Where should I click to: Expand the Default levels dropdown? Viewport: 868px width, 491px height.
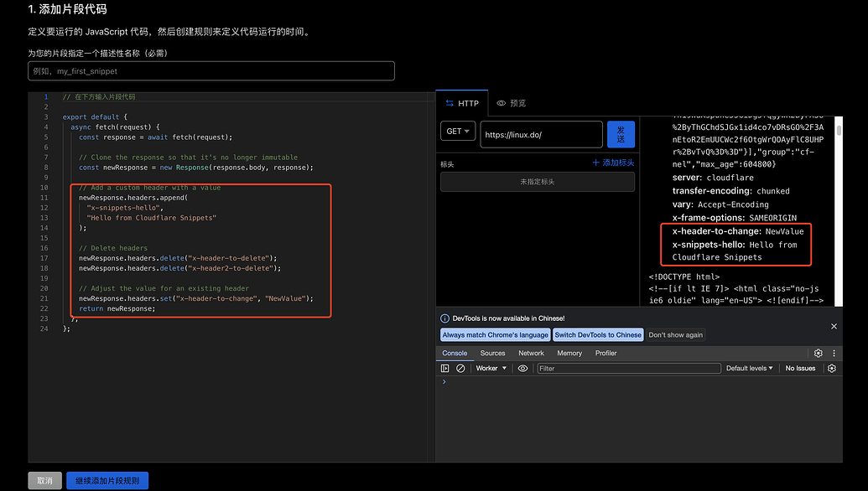click(749, 369)
